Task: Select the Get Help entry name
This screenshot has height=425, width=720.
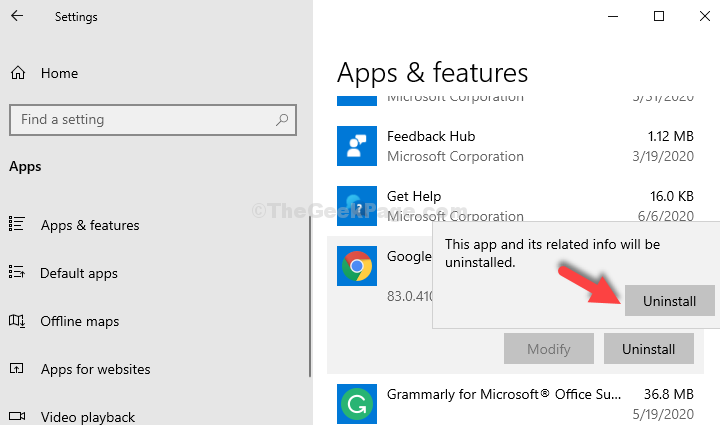Action: pos(414,196)
